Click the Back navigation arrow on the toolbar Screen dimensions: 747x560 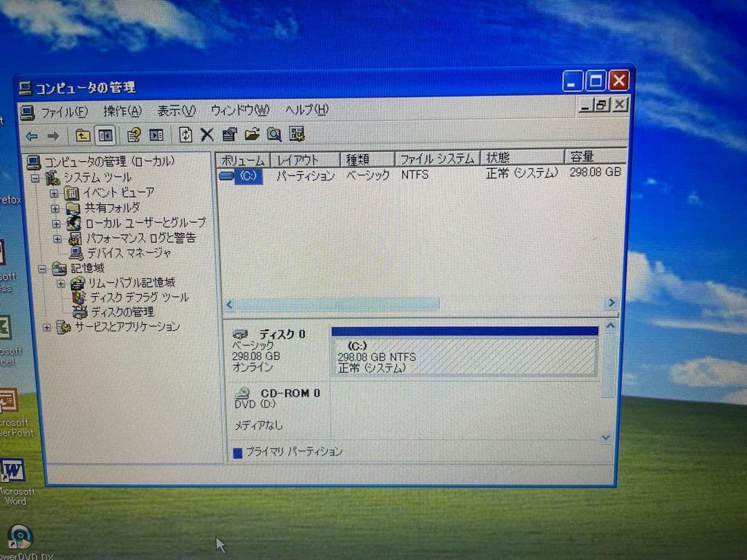30,134
